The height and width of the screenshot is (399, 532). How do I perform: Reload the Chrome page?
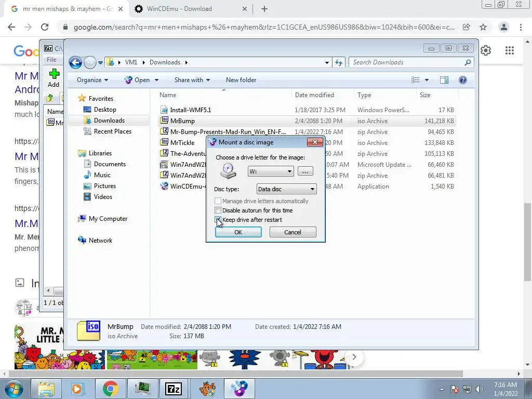point(45,27)
